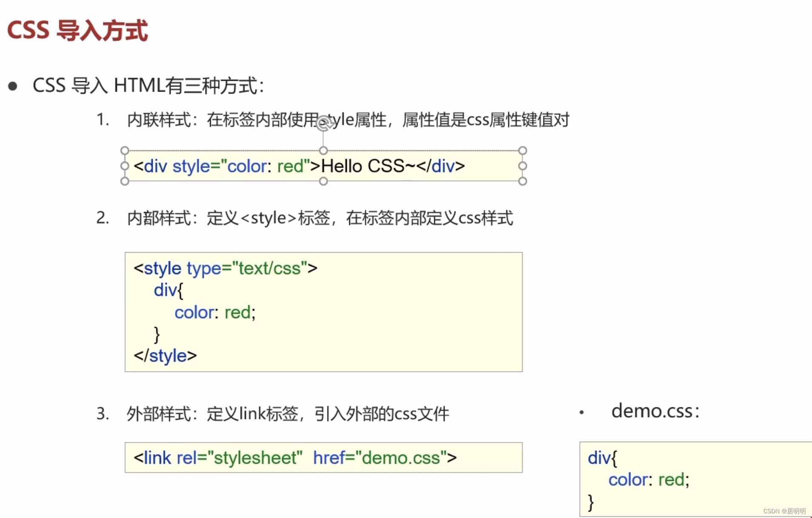Image resolution: width=812 pixels, height=518 pixels.
Task: Click the demo.css label heading
Action: coord(655,411)
